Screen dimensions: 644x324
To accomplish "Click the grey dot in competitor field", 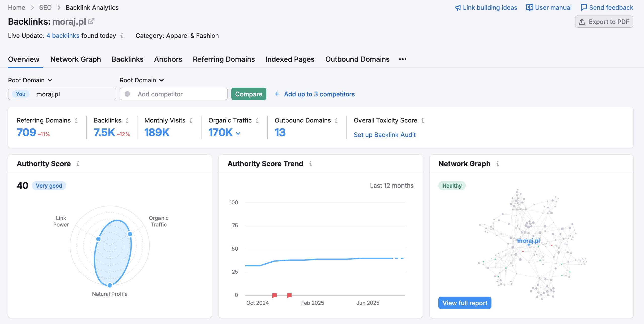I will [x=127, y=94].
